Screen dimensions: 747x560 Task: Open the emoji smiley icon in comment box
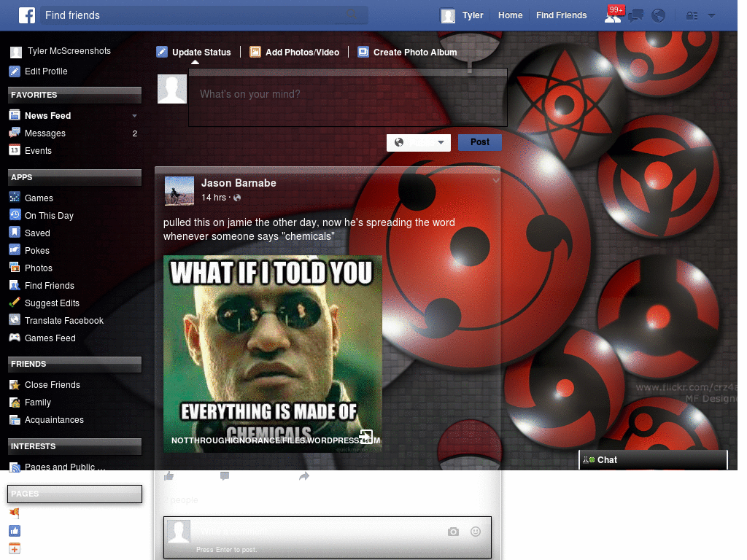[x=476, y=532]
